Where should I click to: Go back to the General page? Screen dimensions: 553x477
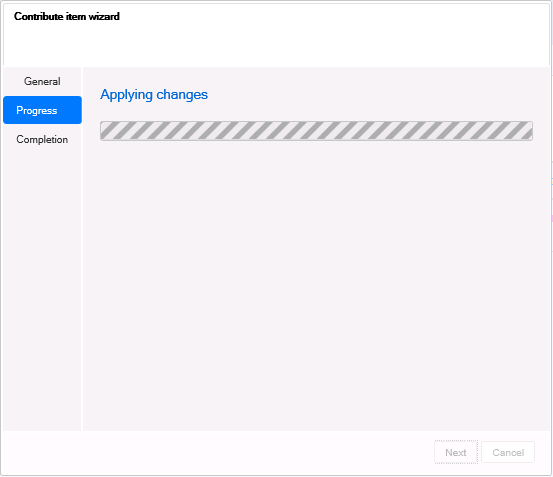coord(42,81)
